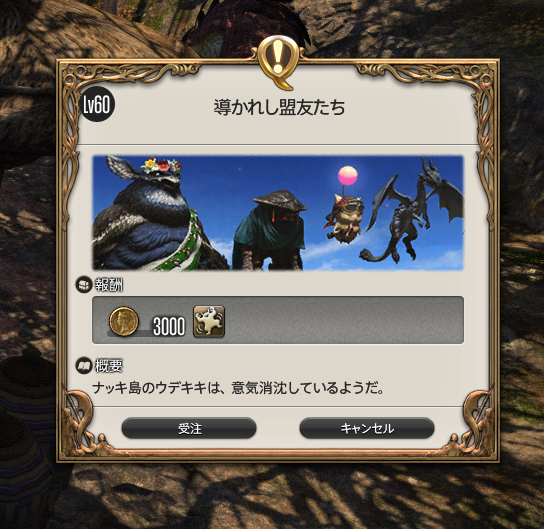Image resolution: width=544 pixels, height=529 pixels.
Task: Click the 3000 gil reward amount
Action: 169,326
